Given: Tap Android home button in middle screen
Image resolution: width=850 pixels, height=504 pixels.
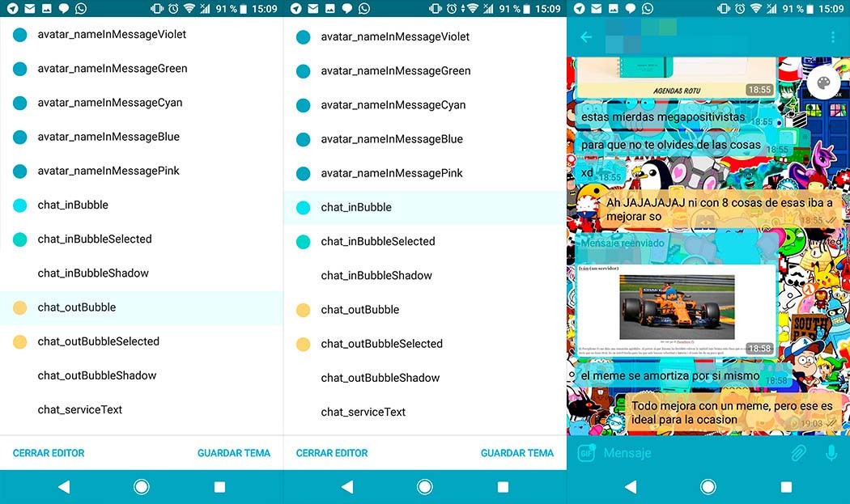Looking at the screenshot, I should 425,487.
